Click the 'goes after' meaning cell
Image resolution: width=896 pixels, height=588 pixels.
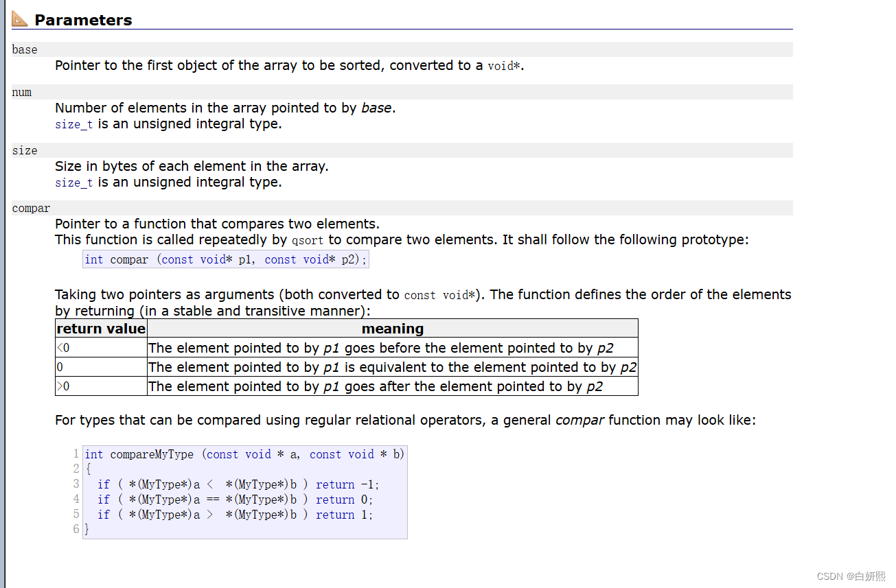[393, 386]
